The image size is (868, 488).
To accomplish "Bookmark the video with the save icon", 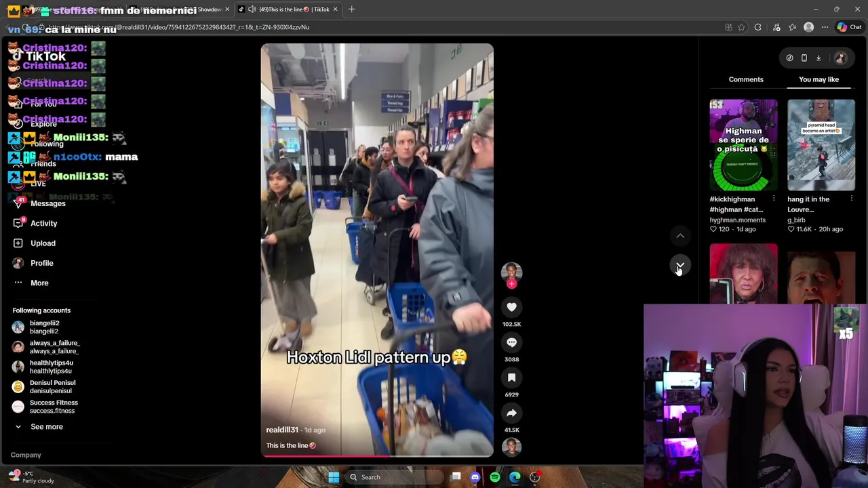I will pos(511,378).
